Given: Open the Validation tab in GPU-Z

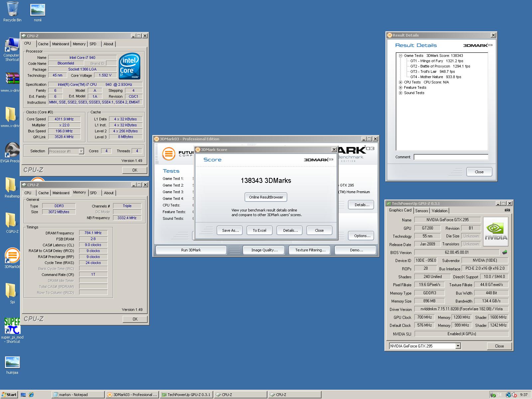Looking at the screenshot, I should coord(440,211).
